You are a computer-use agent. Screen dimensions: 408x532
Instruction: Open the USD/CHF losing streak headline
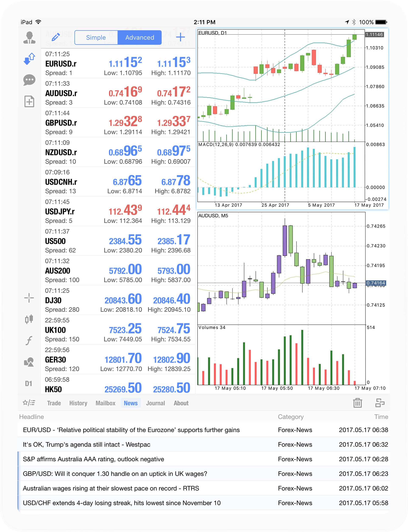tap(122, 503)
